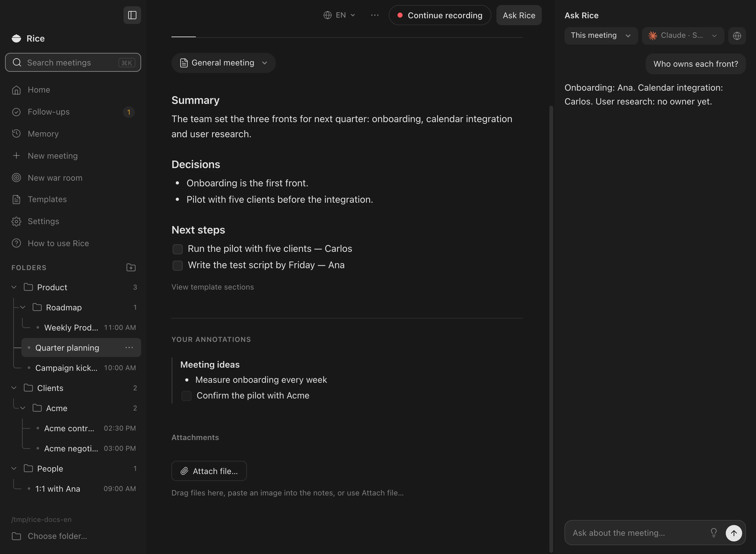Viewport: 756px width, 554px height.
Task: Toggle the sidebar panel icon
Action: coord(132,15)
